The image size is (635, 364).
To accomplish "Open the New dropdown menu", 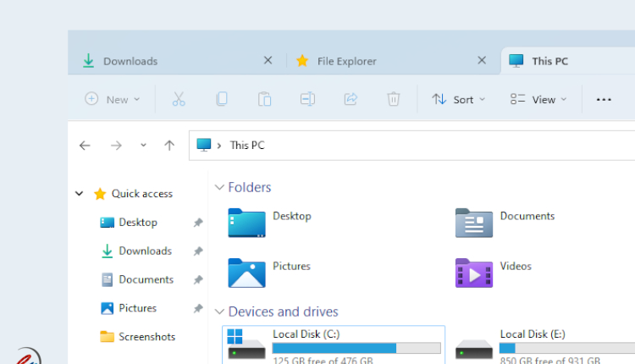I will pyautogui.click(x=113, y=99).
